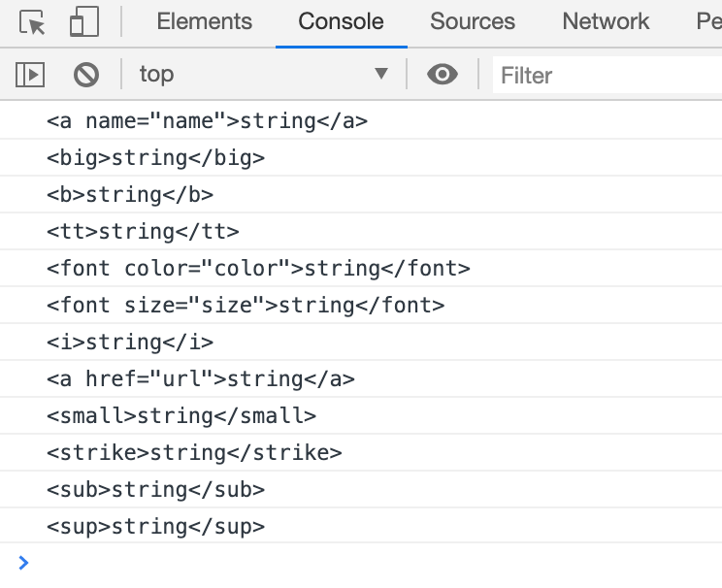
Task: Select the font size="size" output line
Action: coord(361,306)
